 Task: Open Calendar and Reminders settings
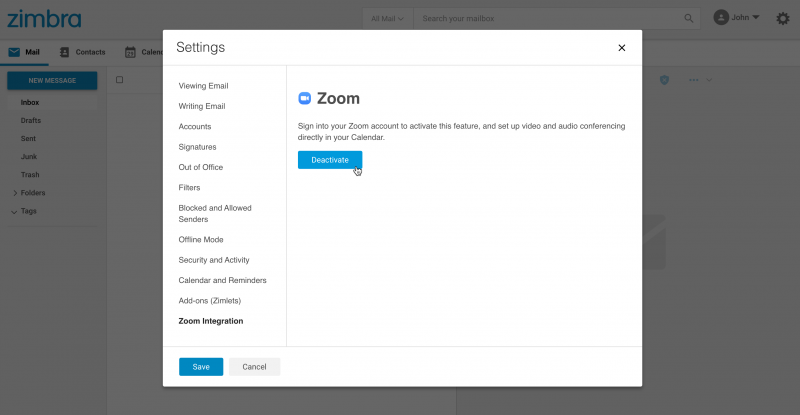pos(222,280)
